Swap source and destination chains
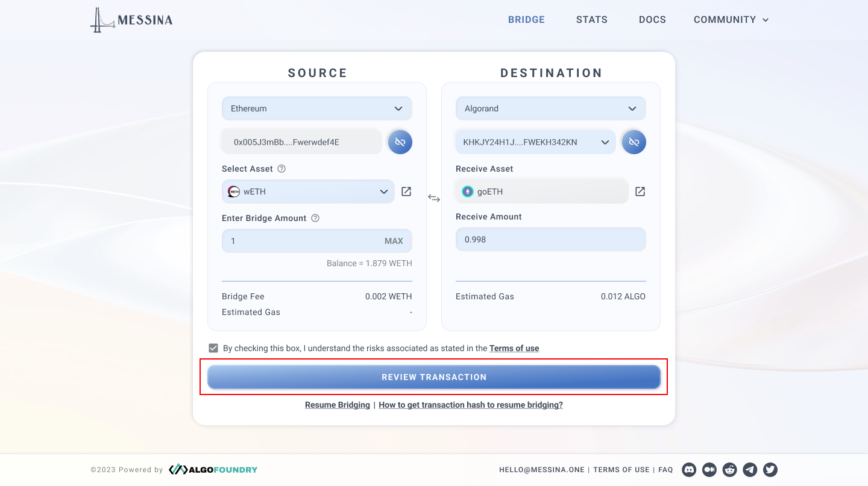The width and height of the screenshot is (868, 486). coord(434,198)
